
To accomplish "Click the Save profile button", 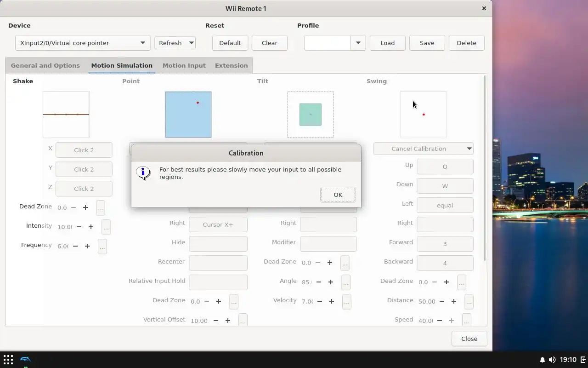I will [427, 43].
